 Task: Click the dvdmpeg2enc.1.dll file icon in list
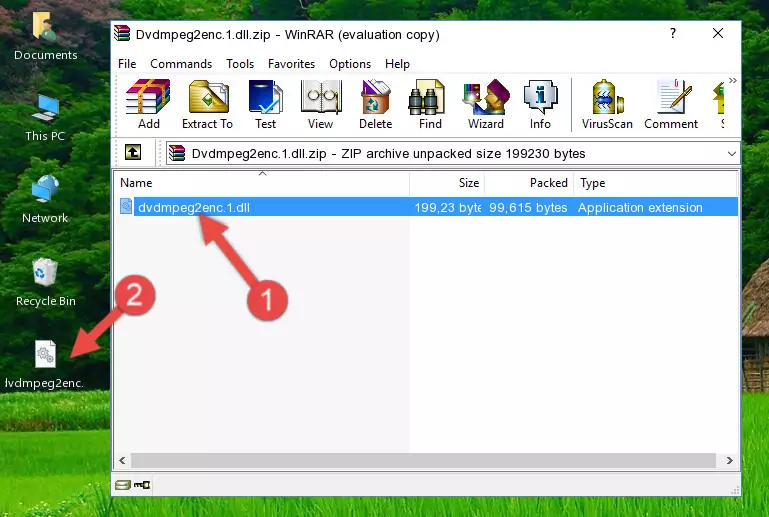coord(126,207)
